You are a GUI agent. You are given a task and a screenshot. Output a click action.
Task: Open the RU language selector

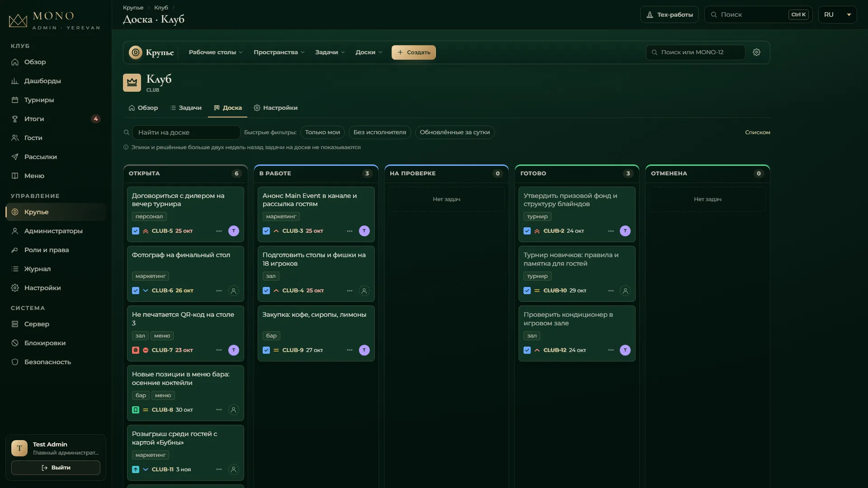point(837,14)
